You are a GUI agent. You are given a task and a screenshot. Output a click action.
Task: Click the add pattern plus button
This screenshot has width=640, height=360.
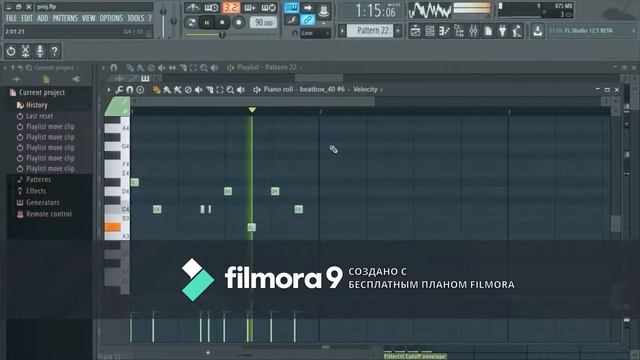398,31
